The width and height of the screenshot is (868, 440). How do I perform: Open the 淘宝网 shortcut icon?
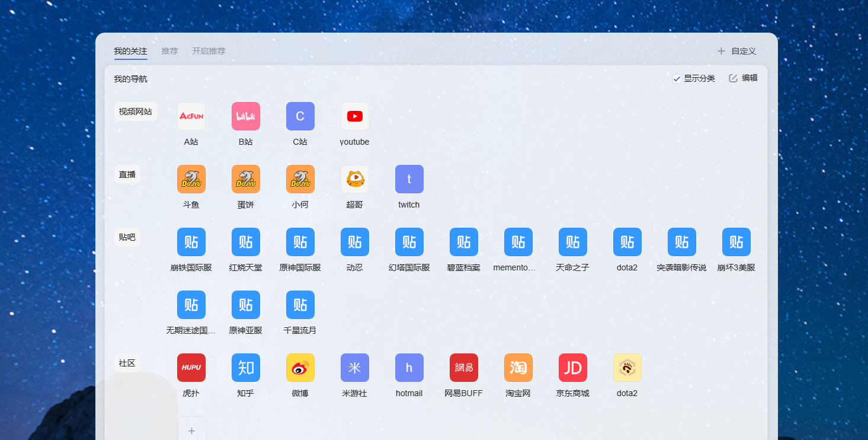coord(518,368)
